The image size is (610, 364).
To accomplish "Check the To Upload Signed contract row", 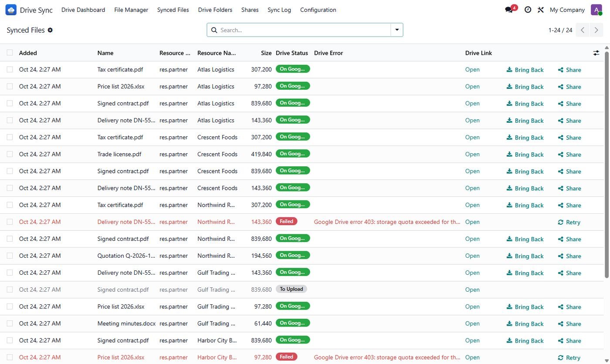I will tap(10, 290).
